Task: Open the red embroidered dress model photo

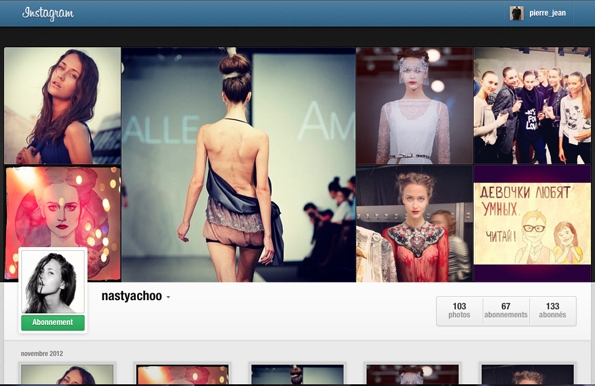Action: pyautogui.click(x=414, y=224)
